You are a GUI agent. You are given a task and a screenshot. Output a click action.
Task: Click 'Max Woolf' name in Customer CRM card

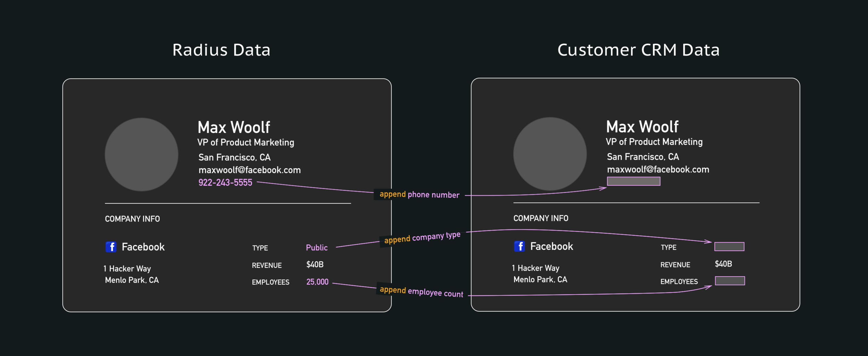(x=642, y=127)
